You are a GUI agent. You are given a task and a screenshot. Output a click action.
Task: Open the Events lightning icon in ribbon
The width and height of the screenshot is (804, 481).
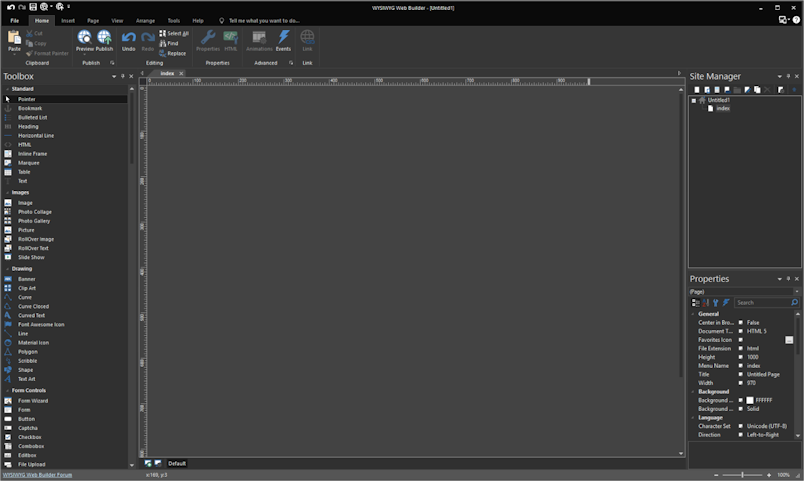pos(284,37)
